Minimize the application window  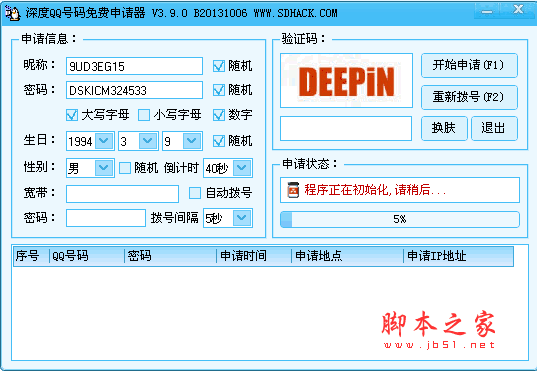coord(487,11)
